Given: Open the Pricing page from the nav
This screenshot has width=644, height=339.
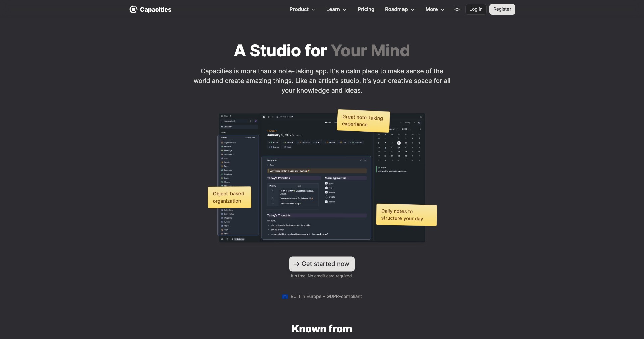Looking at the screenshot, I should (x=366, y=9).
